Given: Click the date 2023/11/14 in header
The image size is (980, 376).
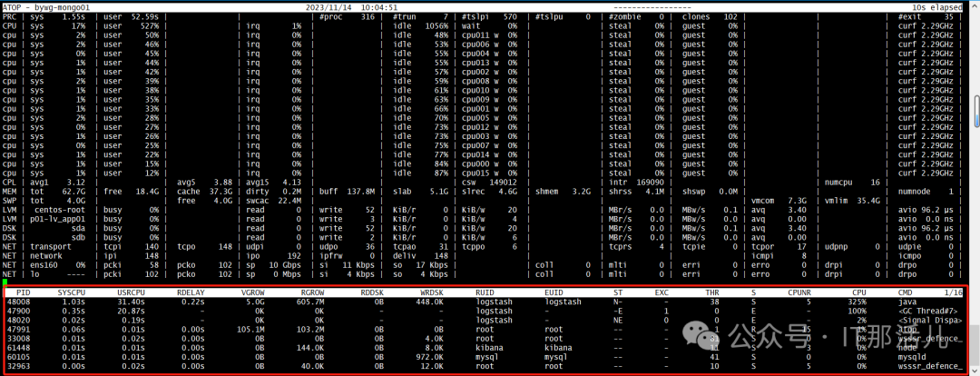Looking at the screenshot, I should pyautogui.click(x=327, y=7).
